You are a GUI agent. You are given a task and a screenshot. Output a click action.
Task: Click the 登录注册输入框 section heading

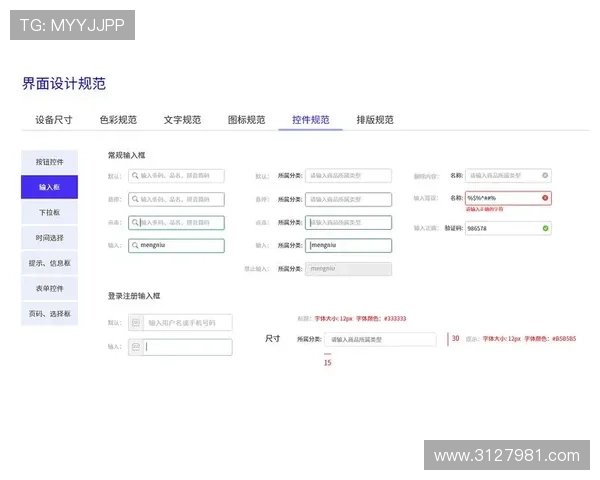[x=134, y=296]
